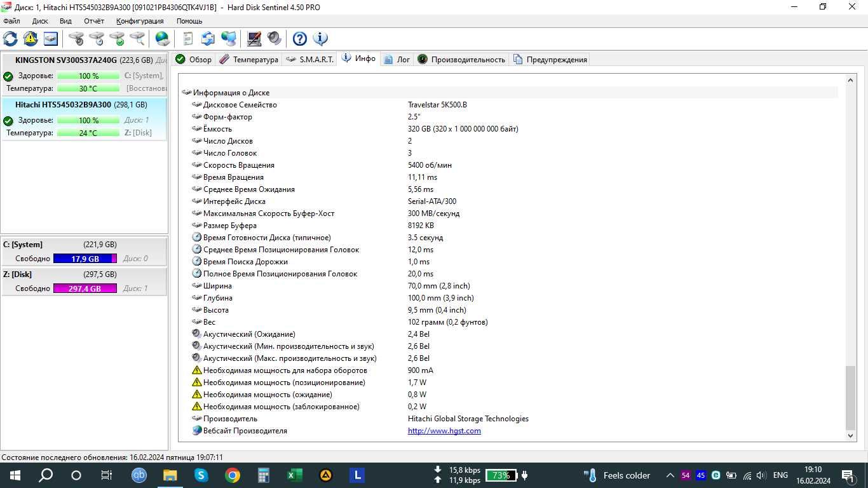Image resolution: width=868 pixels, height=488 pixels.
Task: Select the C: [System] partition header
Action: click(85, 245)
